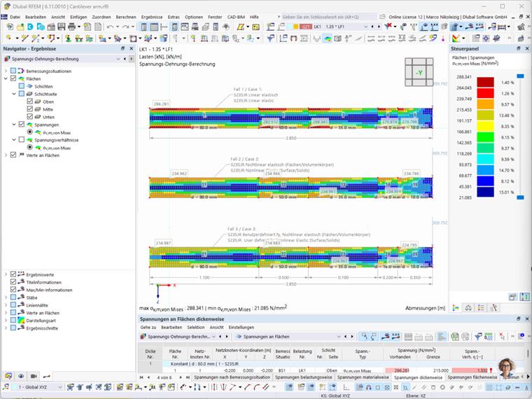Click the Print toolbar icon

coord(71,27)
